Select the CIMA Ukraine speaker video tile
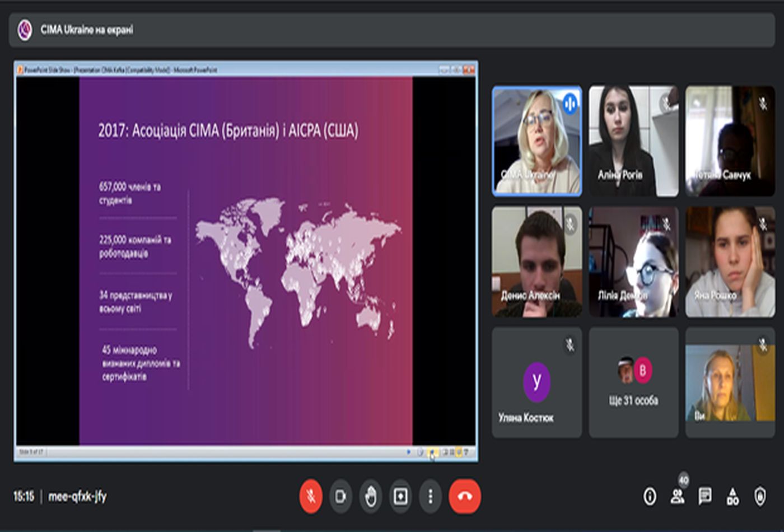784x532 pixels. [x=536, y=141]
